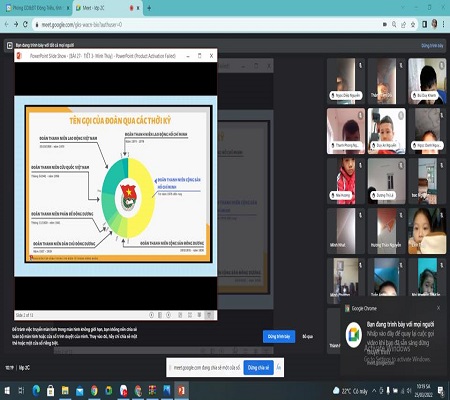Screen dimensions: 450x400
Task: Go back in Chrome
Action: pyautogui.click(x=6, y=24)
